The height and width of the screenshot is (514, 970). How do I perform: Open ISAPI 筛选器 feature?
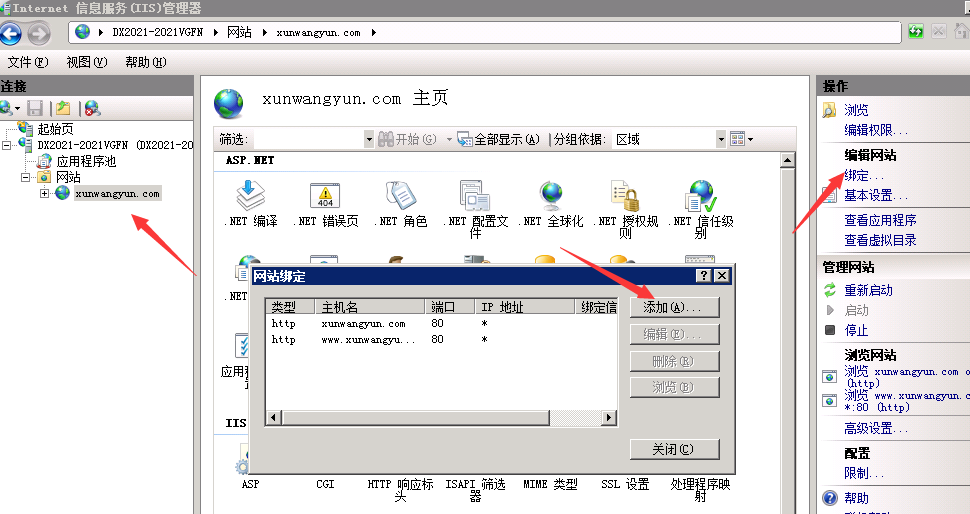pos(475,489)
